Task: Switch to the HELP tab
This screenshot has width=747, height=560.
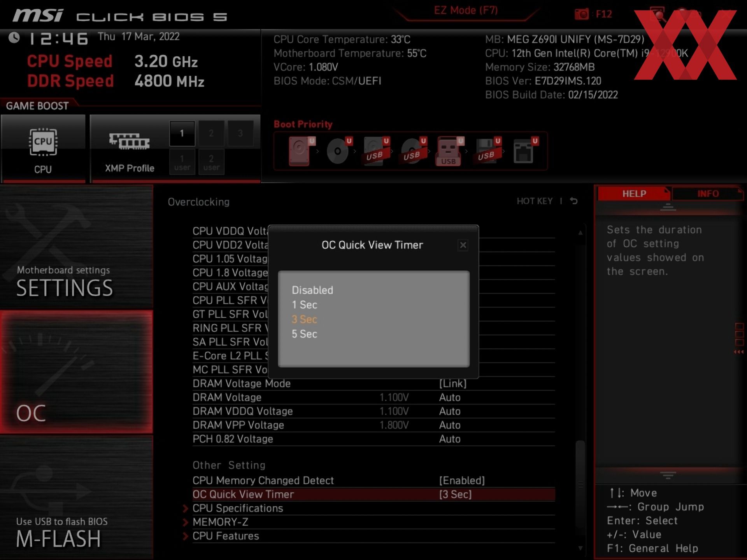Action: 634,194
